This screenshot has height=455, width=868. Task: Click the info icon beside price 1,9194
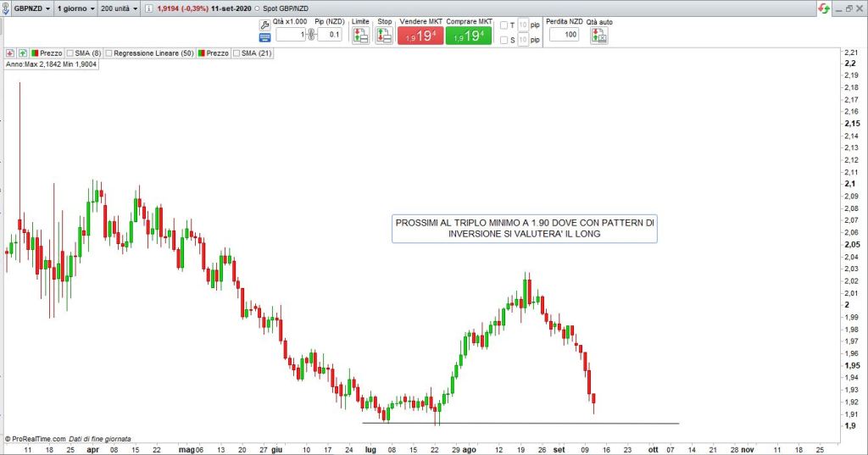(x=148, y=8)
